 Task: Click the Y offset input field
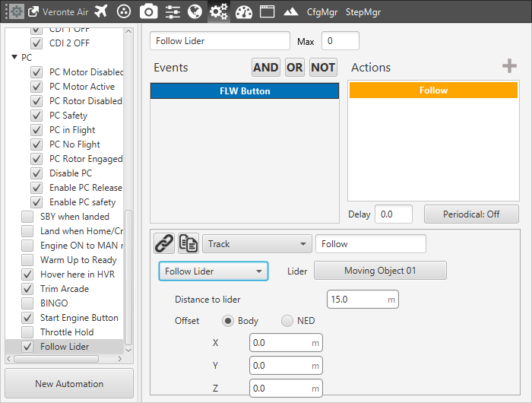pyautogui.click(x=286, y=365)
